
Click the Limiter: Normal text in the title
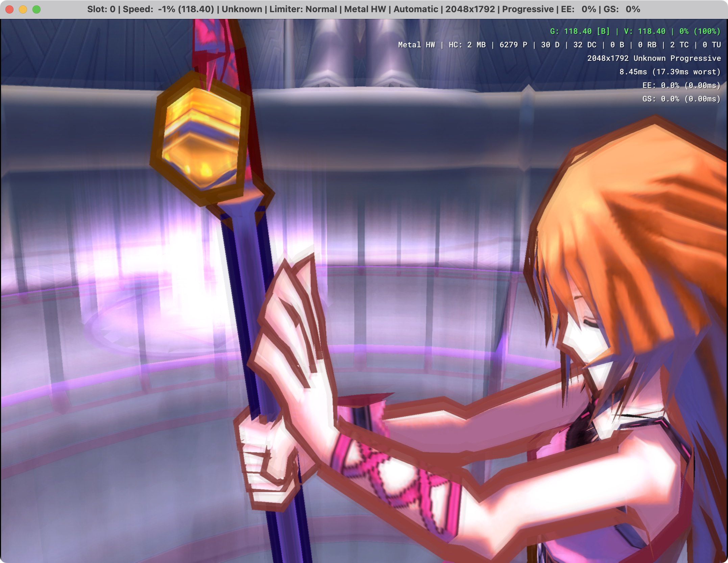tap(303, 9)
